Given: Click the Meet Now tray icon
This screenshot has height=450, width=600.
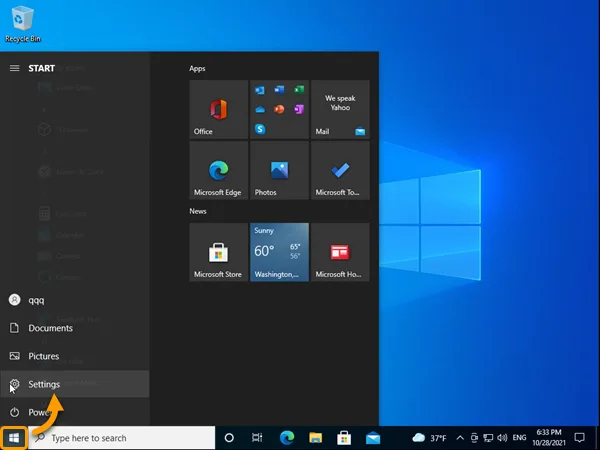Looking at the screenshot, I should coord(474,438).
